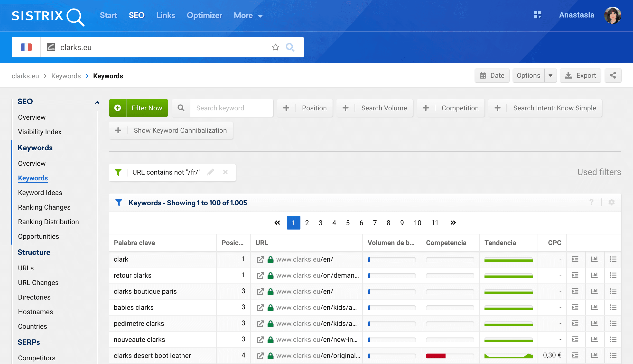Switch to the Links tab

(x=166, y=16)
